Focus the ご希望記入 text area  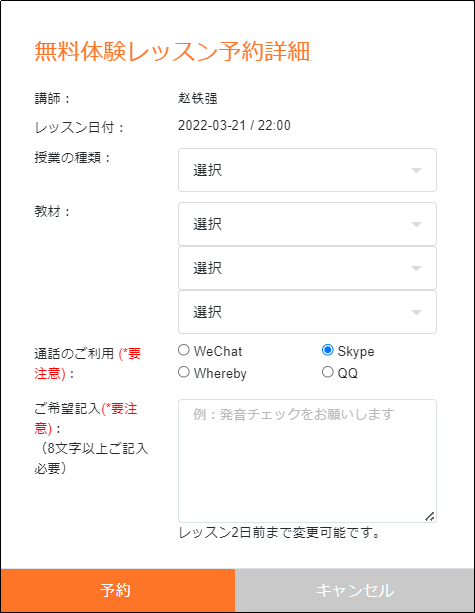coord(307,461)
